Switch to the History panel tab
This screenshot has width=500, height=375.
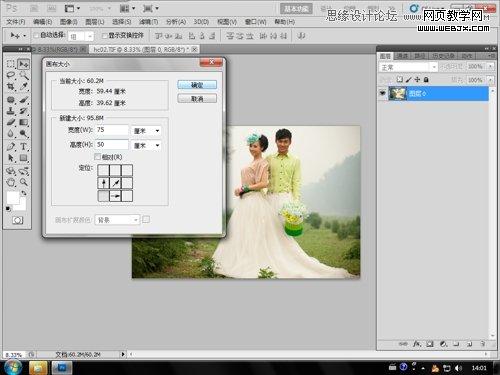point(443,56)
